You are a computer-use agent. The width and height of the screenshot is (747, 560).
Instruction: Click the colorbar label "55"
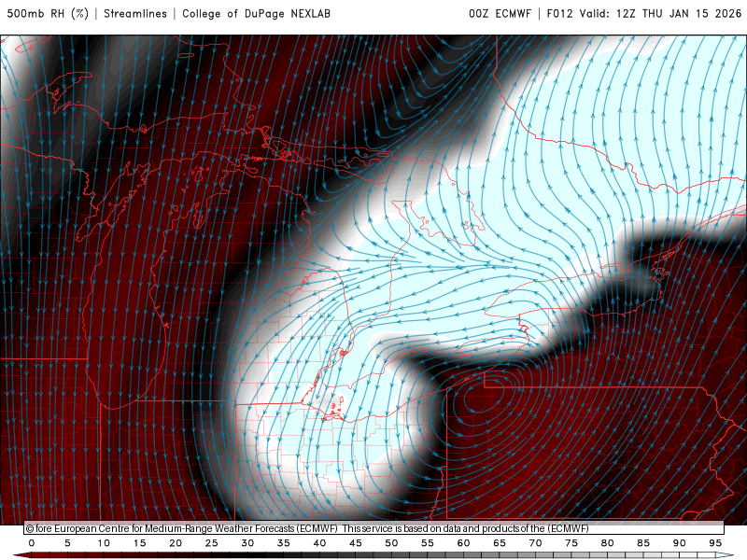[428, 543]
